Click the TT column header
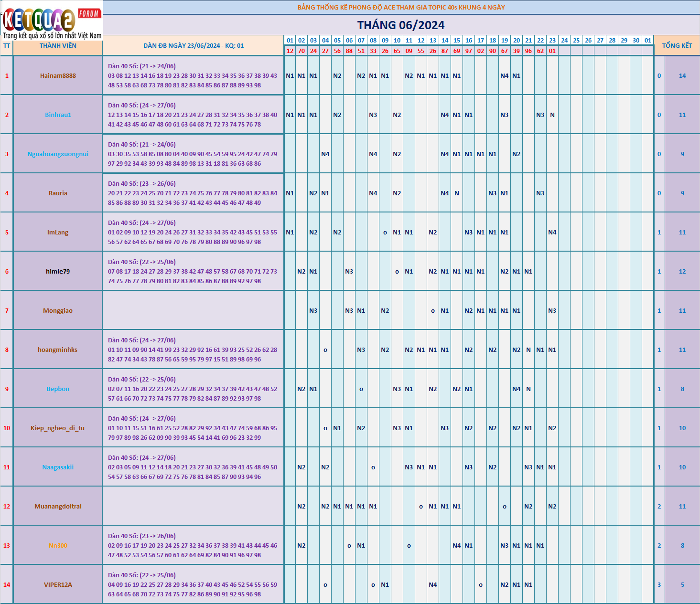 tap(7, 46)
